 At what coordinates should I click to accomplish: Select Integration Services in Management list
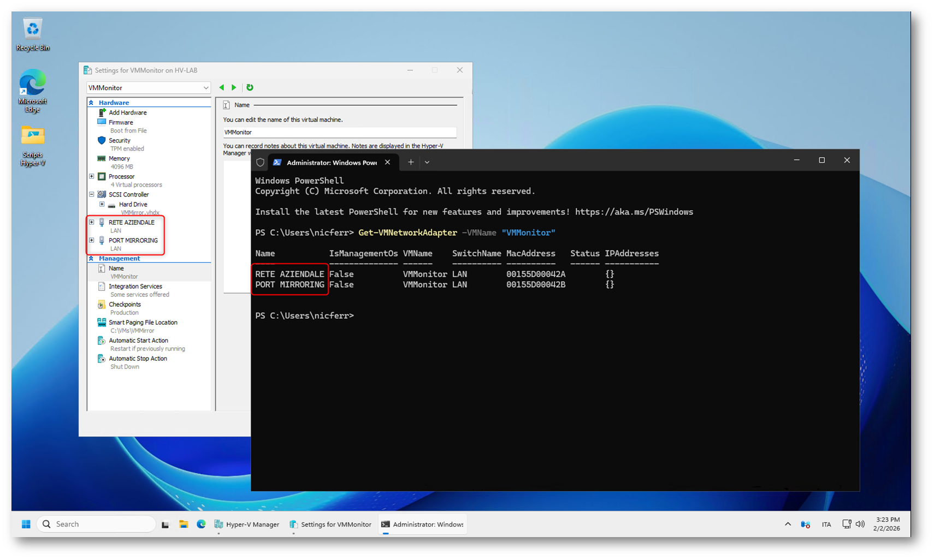pos(135,287)
